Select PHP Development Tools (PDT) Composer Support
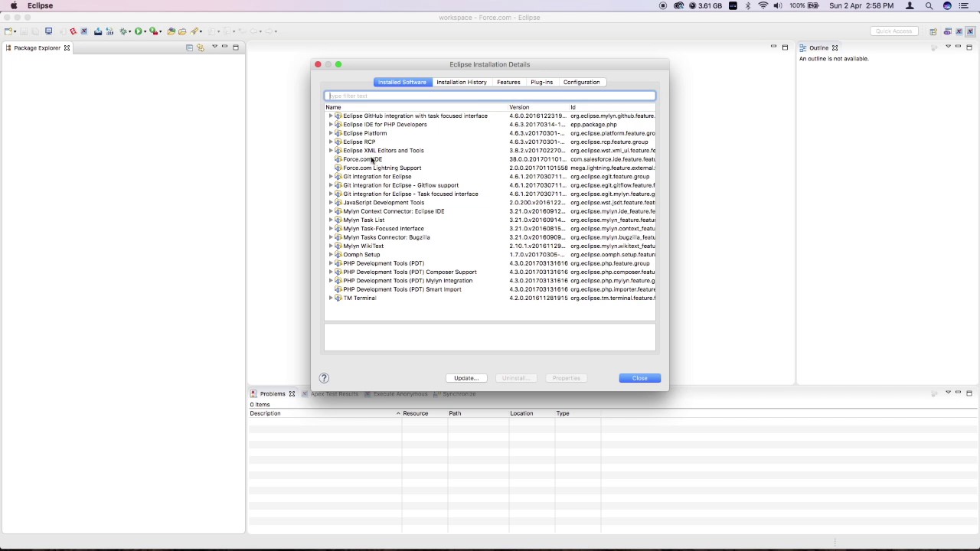The height and width of the screenshot is (551, 980). (490, 272)
